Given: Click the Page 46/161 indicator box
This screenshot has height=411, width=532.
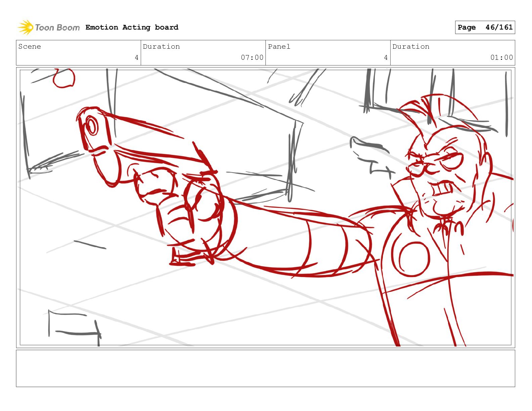Looking at the screenshot, I should pyautogui.click(x=485, y=27).
